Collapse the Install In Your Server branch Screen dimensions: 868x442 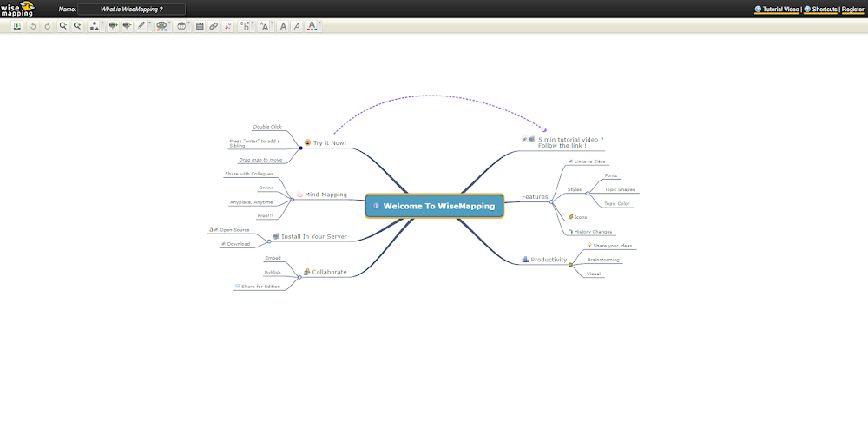coord(269,241)
